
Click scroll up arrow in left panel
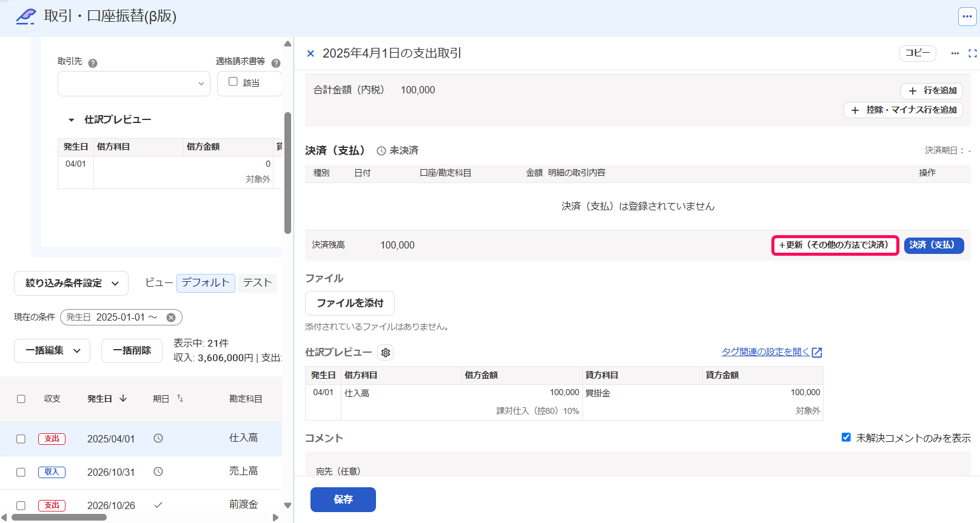(x=287, y=44)
